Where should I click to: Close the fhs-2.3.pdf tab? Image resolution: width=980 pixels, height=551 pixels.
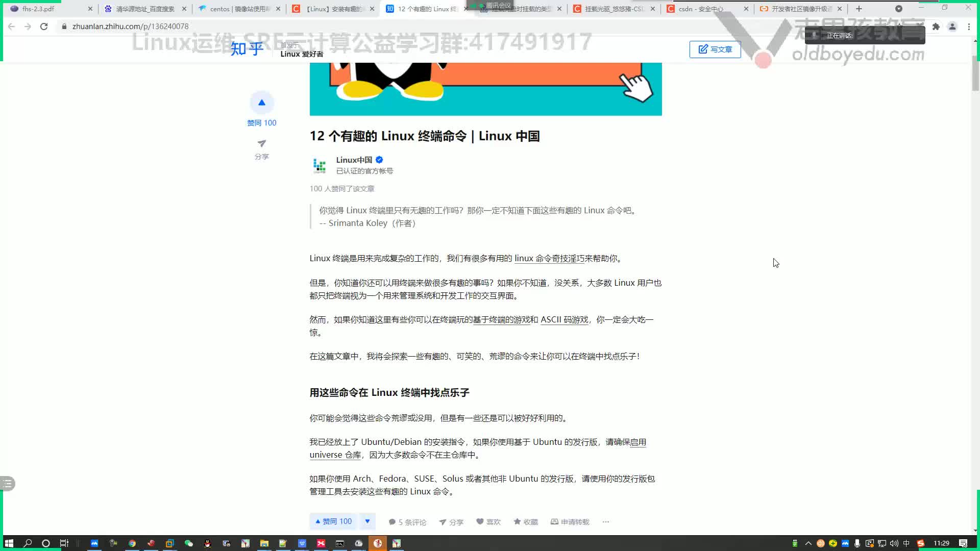click(90, 9)
